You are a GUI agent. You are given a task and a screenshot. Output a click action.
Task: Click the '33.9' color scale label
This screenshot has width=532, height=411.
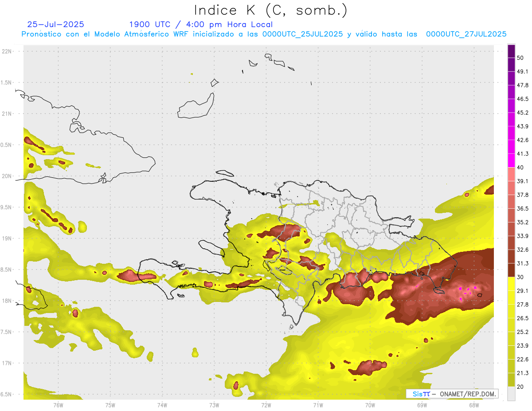(x=523, y=236)
